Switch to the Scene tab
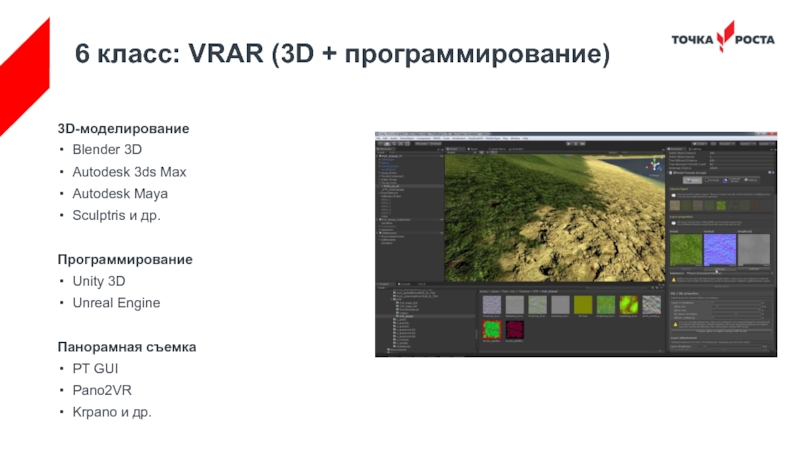This screenshot has width=800, height=450. pos(453,149)
